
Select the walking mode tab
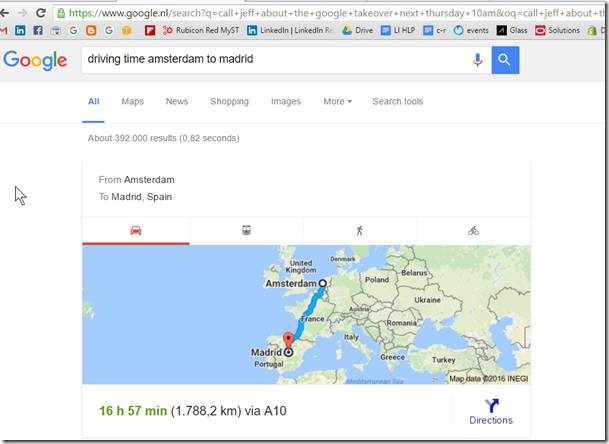click(x=360, y=231)
